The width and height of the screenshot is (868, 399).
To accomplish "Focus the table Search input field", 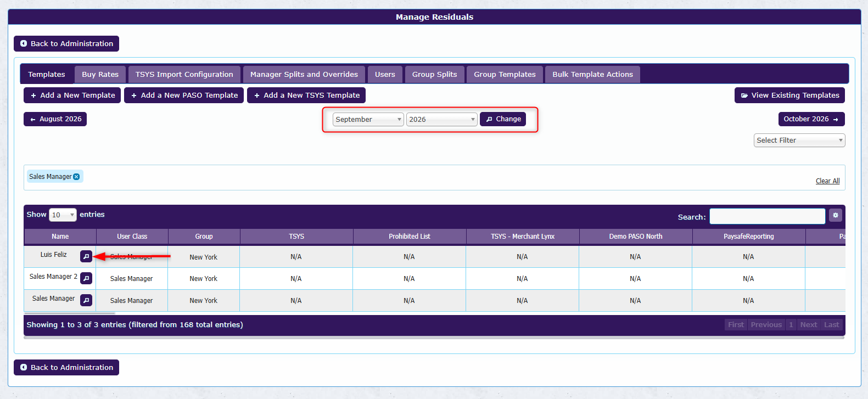I will tap(768, 216).
